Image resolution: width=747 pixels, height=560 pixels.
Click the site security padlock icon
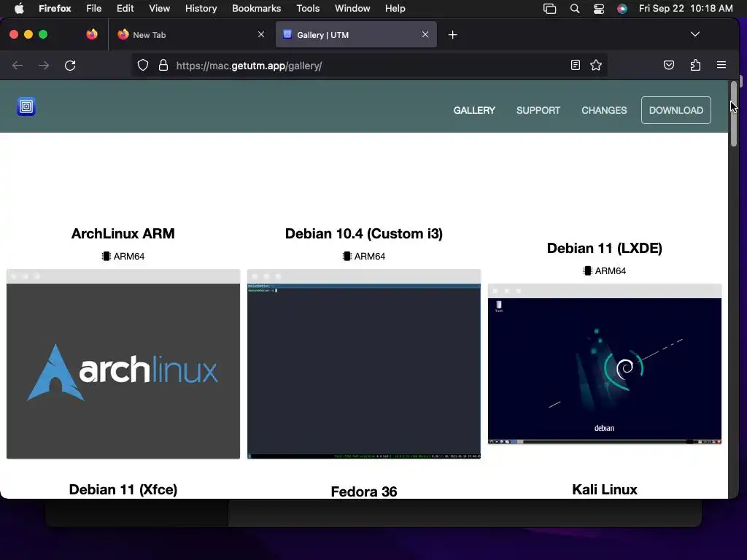pyautogui.click(x=163, y=65)
